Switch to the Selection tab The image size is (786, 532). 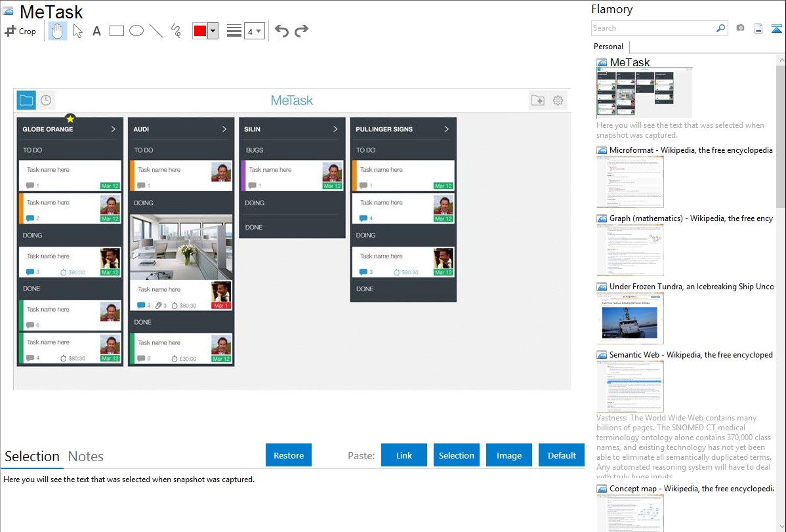[x=32, y=457]
